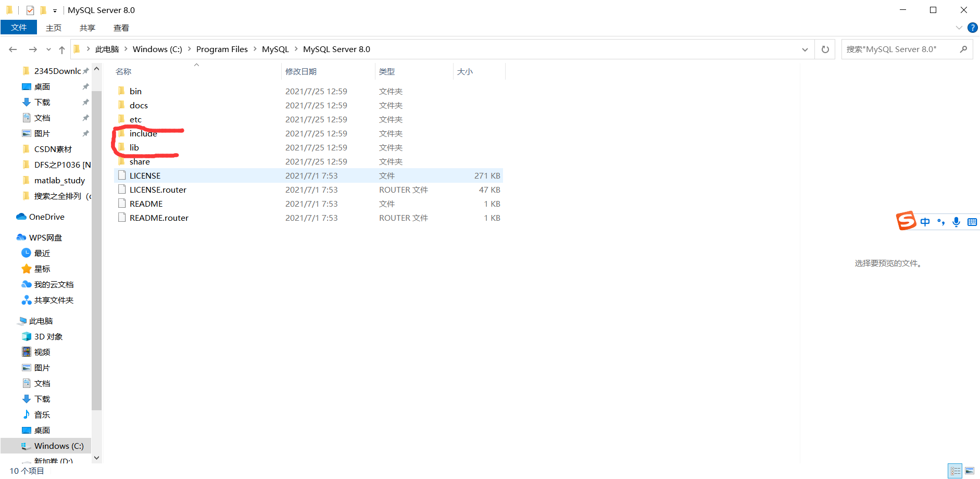
Task: Click the 271 KB size cell
Action: click(487, 175)
